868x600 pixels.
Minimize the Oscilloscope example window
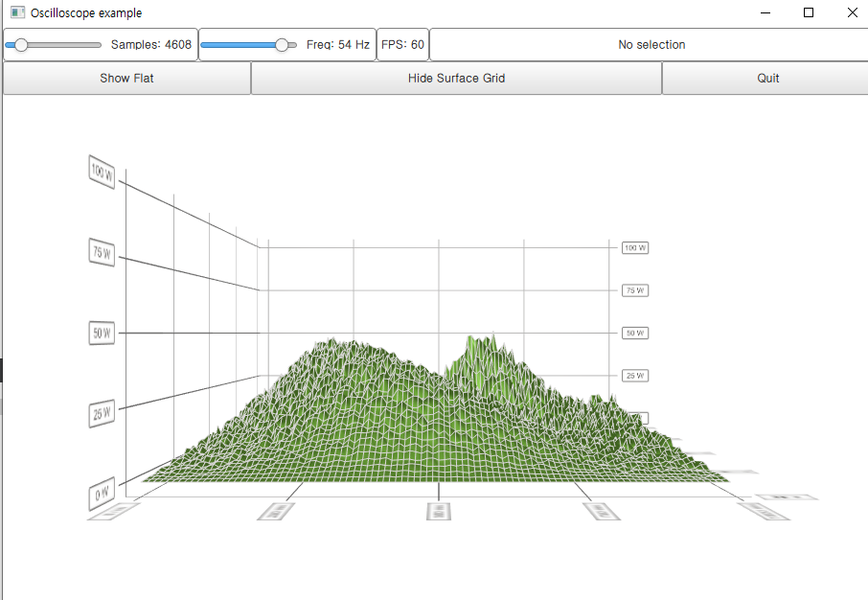tap(765, 13)
